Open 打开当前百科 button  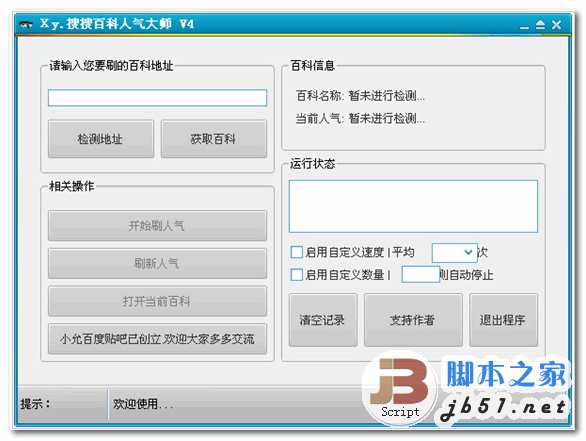tap(157, 301)
